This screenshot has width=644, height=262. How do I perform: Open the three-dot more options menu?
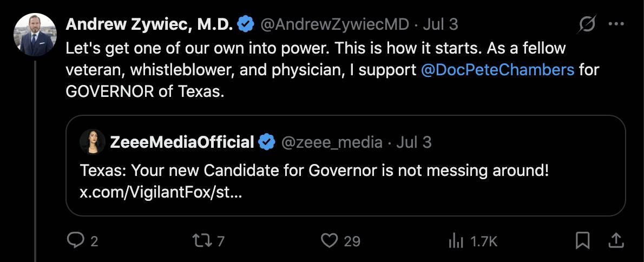616,24
